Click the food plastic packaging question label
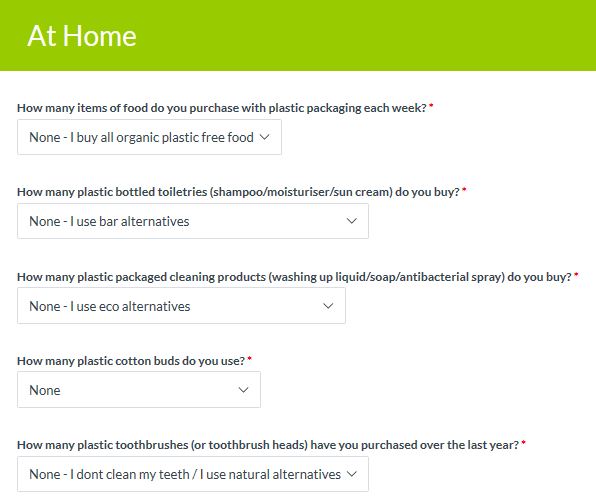The width and height of the screenshot is (596, 501). tap(222, 108)
